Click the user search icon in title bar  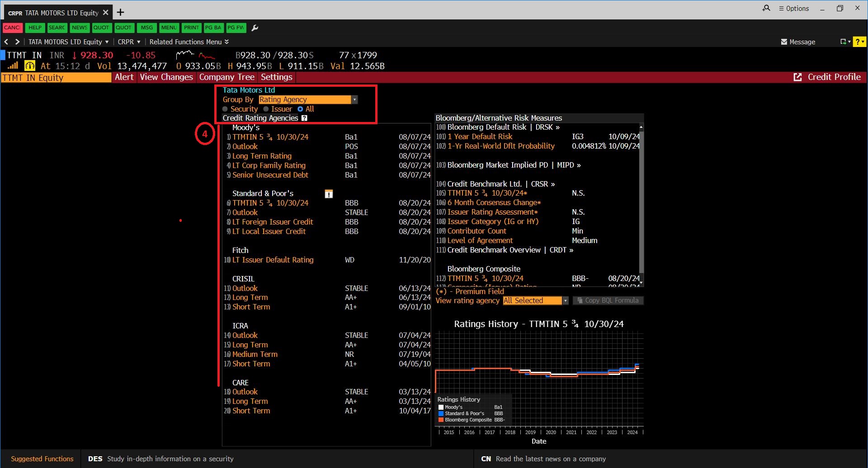pos(766,8)
